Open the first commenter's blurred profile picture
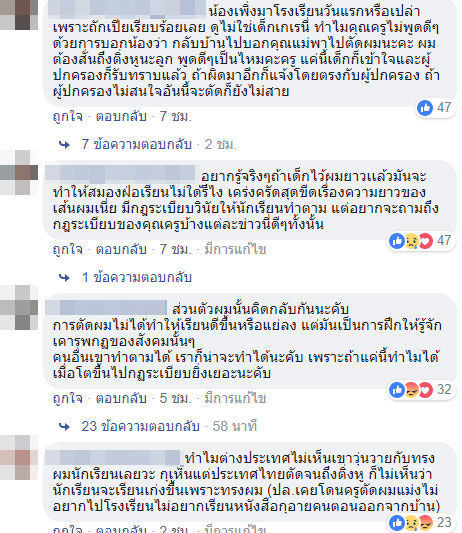 [x=19, y=14]
